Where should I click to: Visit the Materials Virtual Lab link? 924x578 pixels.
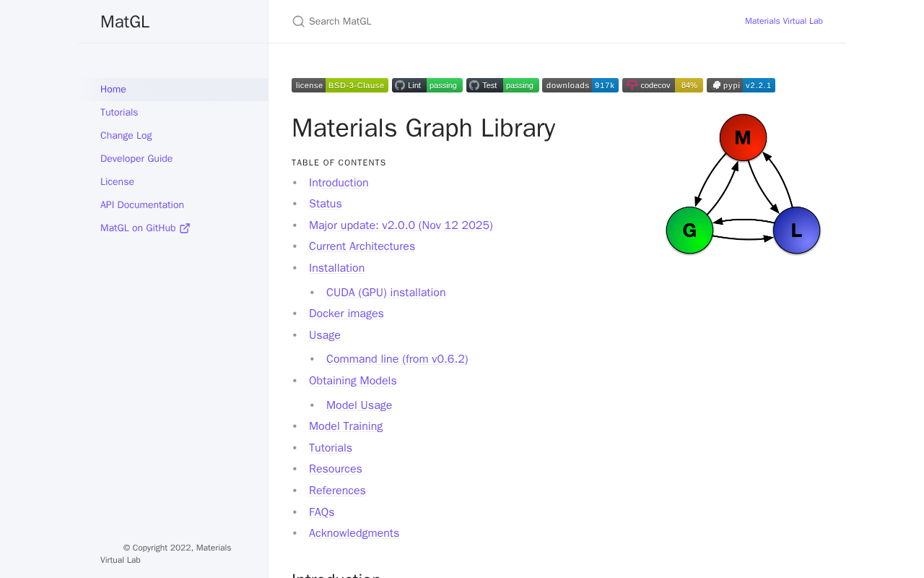coord(784,22)
